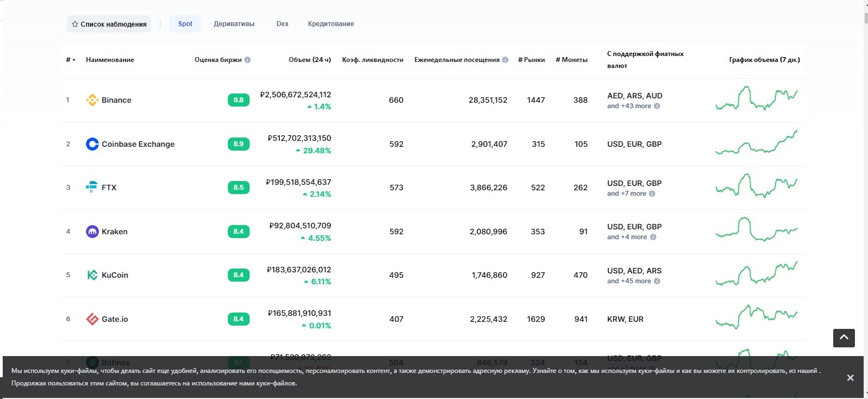Open the Список наблюдения watchlist
868x399 pixels.
[109, 24]
